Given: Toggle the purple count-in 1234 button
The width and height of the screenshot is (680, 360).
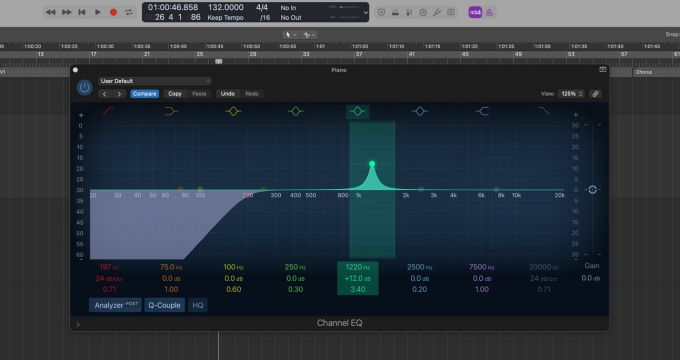Looking at the screenshot, I should [475, 12].
